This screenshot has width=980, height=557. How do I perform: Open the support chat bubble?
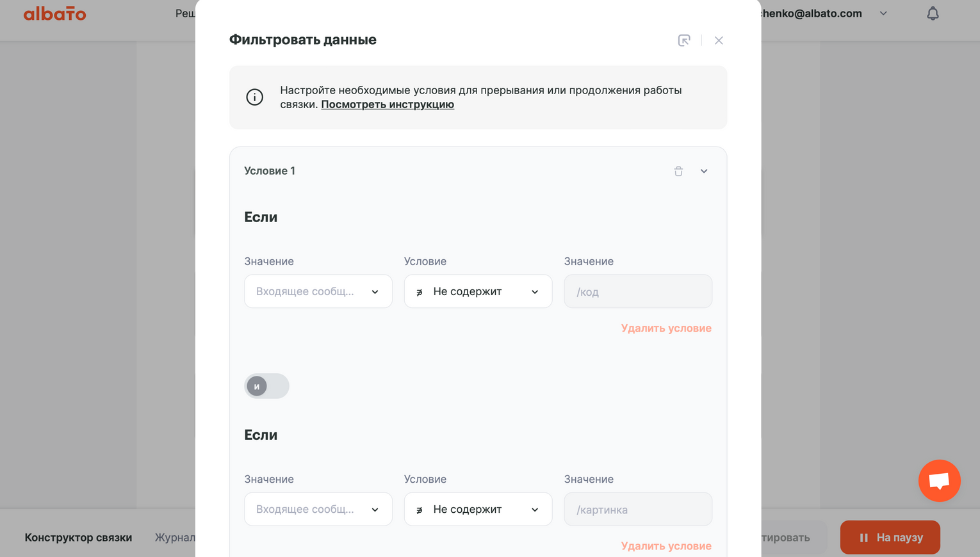[939, 480]
